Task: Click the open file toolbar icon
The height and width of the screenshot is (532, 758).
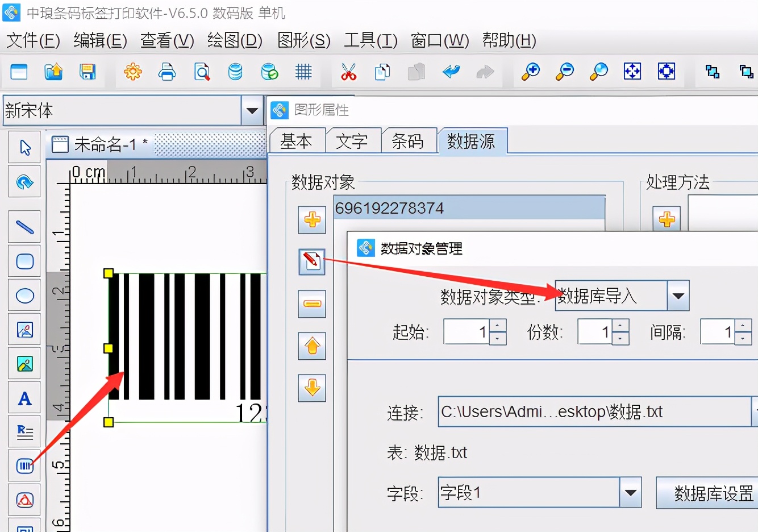Action: pos(53,72)
